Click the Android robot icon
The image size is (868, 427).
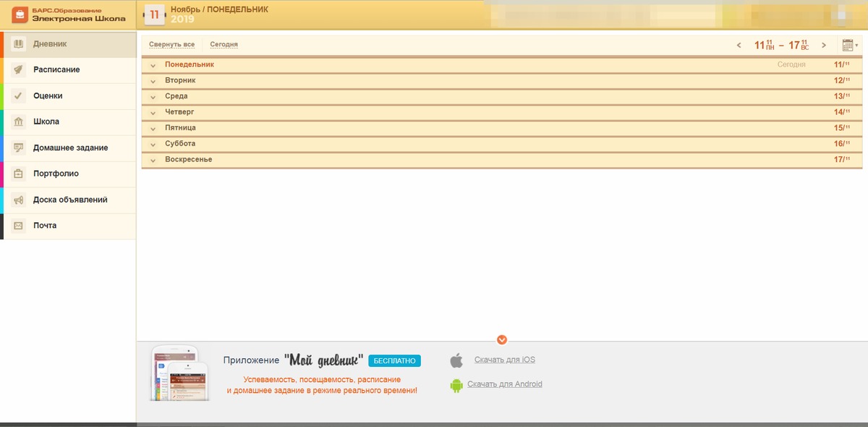click(x=456, y=385)
